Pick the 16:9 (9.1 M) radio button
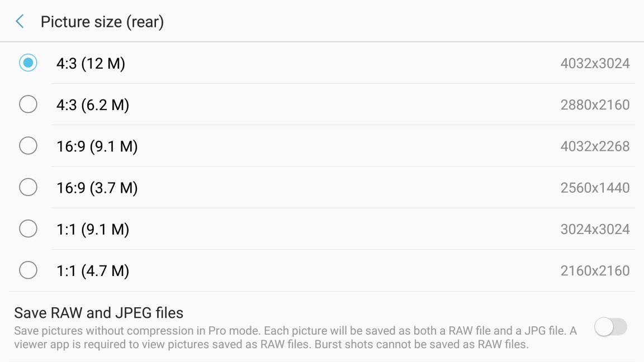 coord(28,146)
